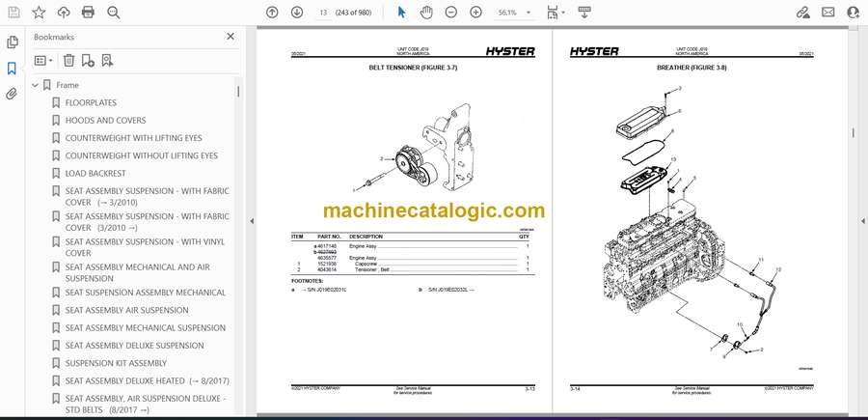Collapse left navigation pane arrow
This screenshot has height=420, width=868.
click(252, 221)
